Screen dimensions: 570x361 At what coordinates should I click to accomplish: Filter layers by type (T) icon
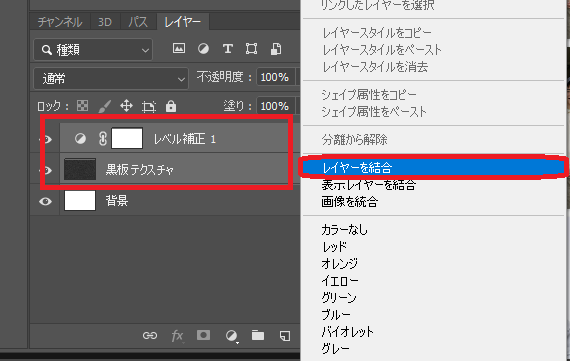pyautogui.click(x=228, y=48)
